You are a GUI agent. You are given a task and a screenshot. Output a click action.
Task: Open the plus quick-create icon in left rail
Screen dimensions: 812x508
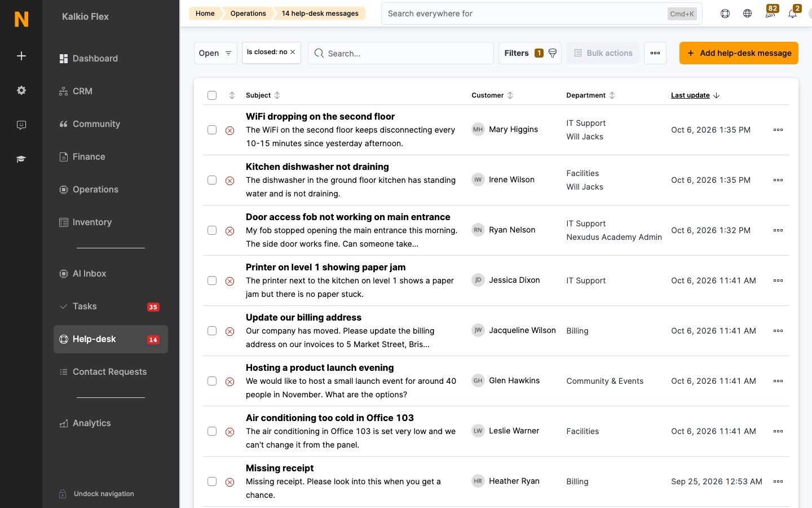(21, 56)
